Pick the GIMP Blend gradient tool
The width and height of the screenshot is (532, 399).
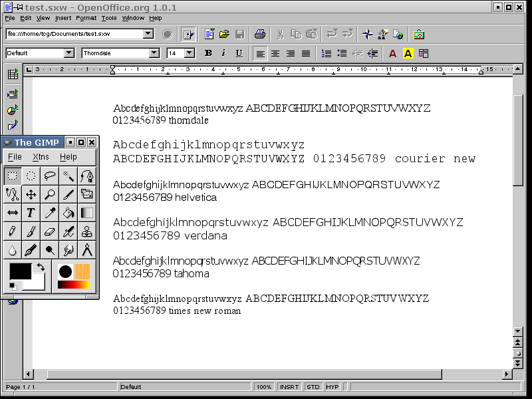coord(87,213)
